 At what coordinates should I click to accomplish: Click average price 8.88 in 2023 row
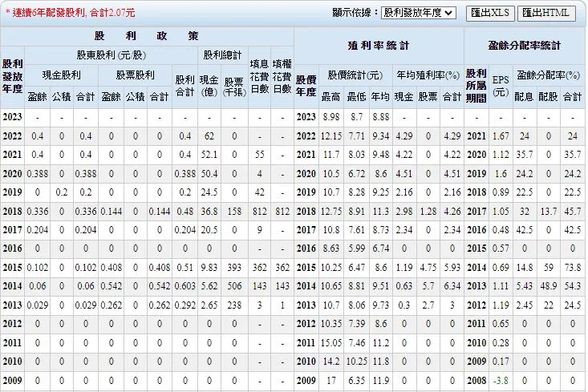coord(381,117)
